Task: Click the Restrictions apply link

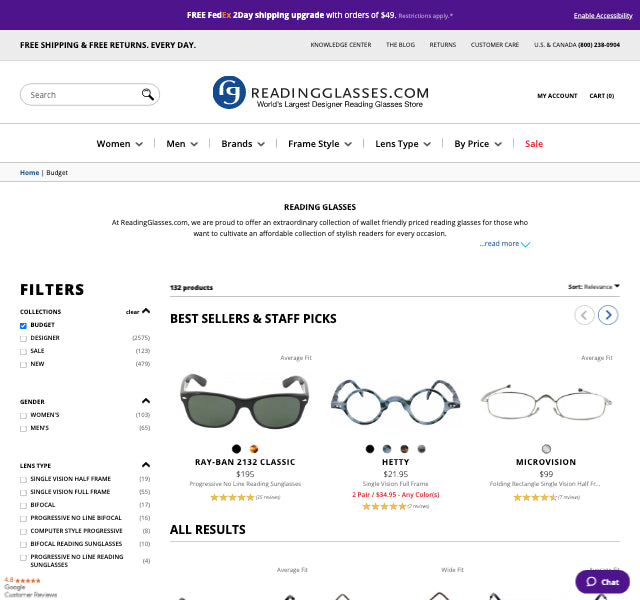Action: [425, 16]
